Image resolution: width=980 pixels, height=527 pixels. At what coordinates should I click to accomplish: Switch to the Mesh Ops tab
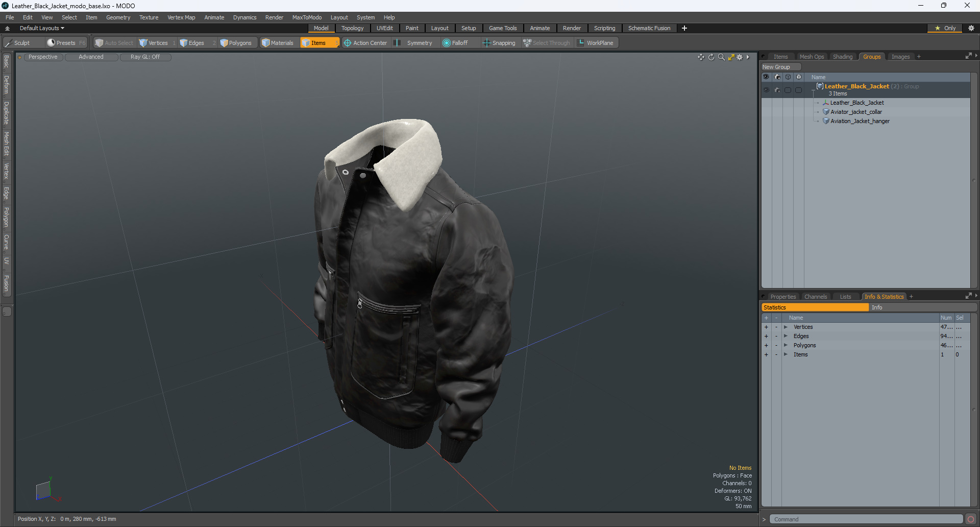click(x=812, y=57)
